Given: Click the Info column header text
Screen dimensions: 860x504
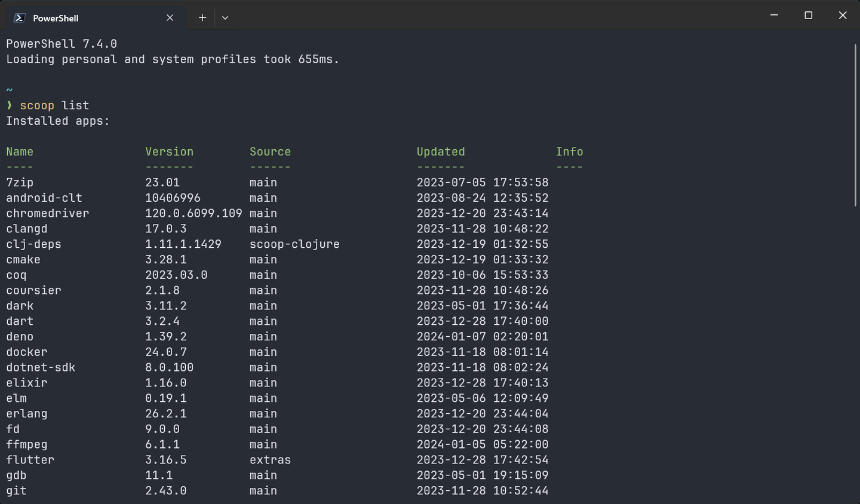Looking at the screenshot, I should coord(570,152).
